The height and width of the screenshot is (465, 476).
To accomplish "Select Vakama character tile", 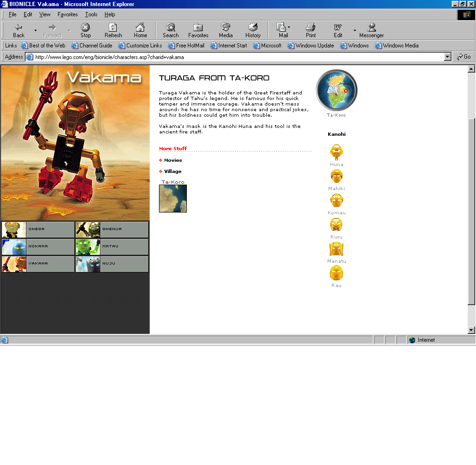I will (x=38, y=264).
